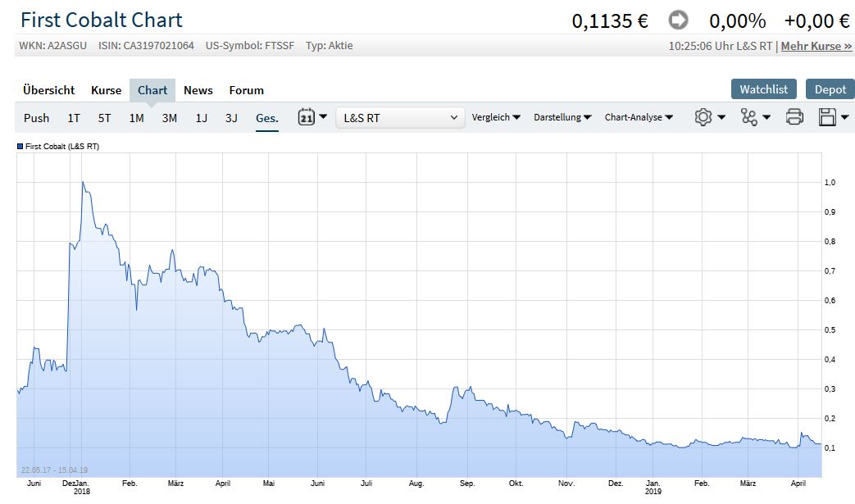
Task: Click the Jan. 2019 x-axis label
Action: click(x=653, y=487)
